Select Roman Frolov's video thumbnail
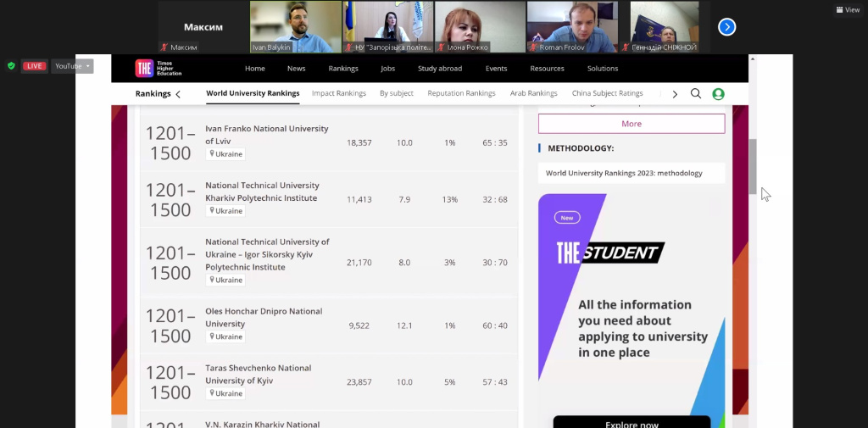The image size is (868, 428). [x=572, y=26]
